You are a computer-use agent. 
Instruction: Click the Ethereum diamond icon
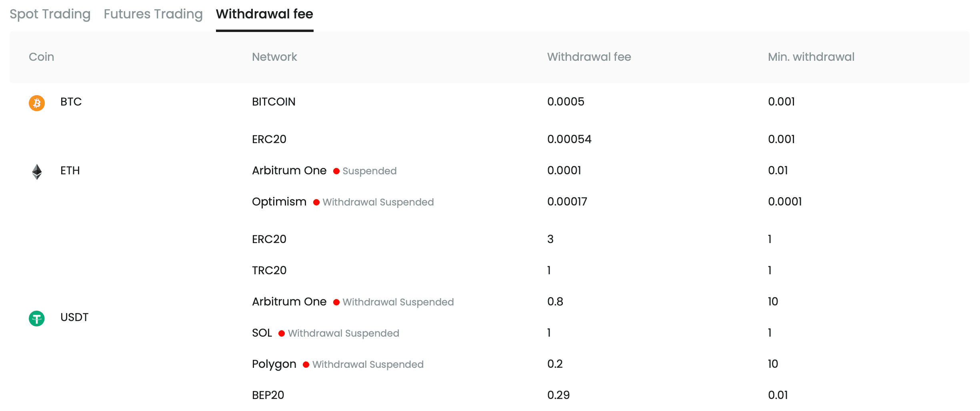click(x=37, y=172)
